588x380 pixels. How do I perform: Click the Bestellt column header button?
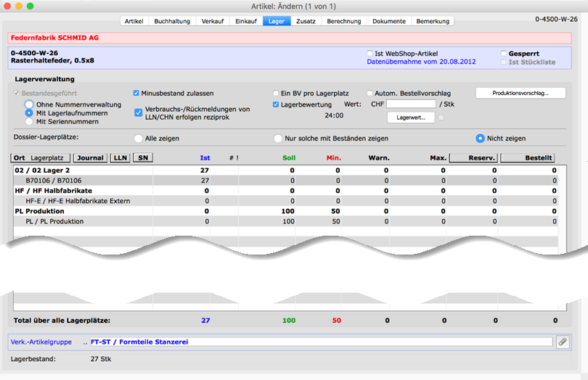coord(529,157)
